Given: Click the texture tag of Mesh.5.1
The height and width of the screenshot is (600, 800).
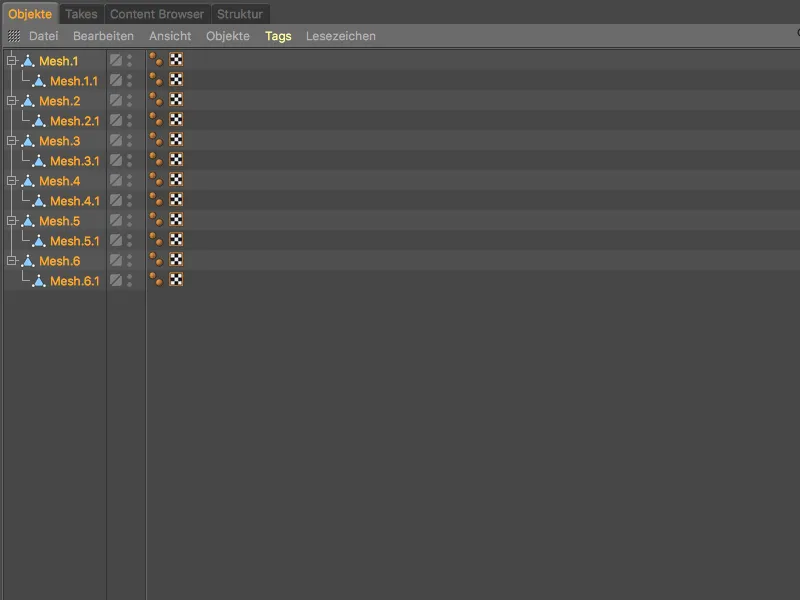Looking at the screenshot, I should (176, 239).
